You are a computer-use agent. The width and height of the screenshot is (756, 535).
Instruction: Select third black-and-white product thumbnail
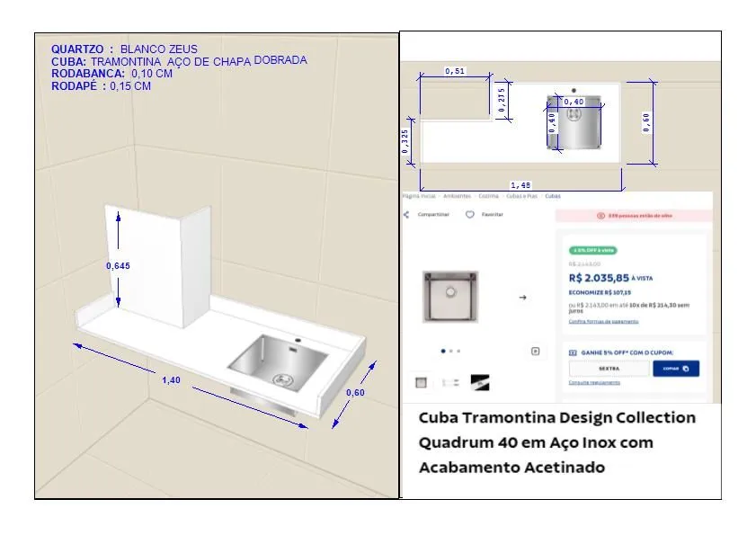[x=480, y=382]
